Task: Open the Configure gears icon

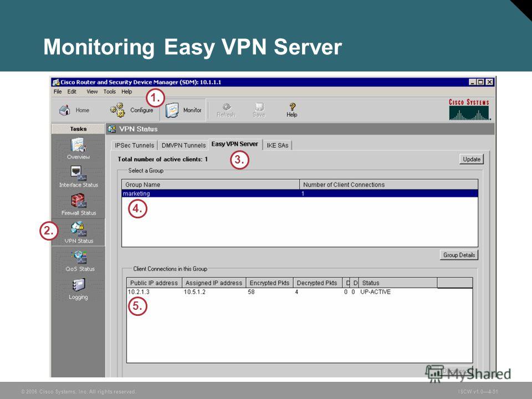Action: pyautogui.click(x=117, y=110)
